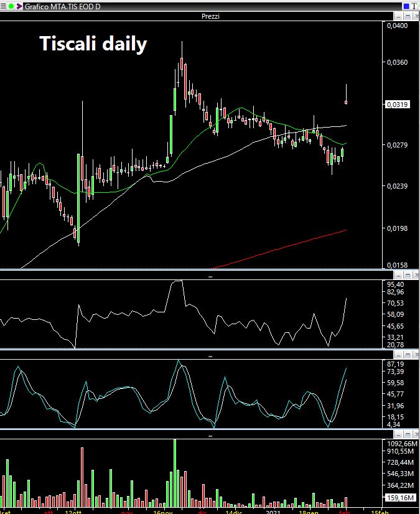Click the 364,22M volume scale label
Viewport: 420px width, 514px height.
tap(400, 485)
